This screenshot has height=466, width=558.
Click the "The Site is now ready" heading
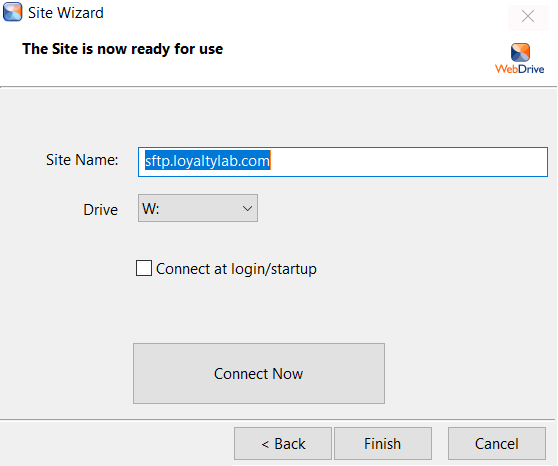(122, 49)
